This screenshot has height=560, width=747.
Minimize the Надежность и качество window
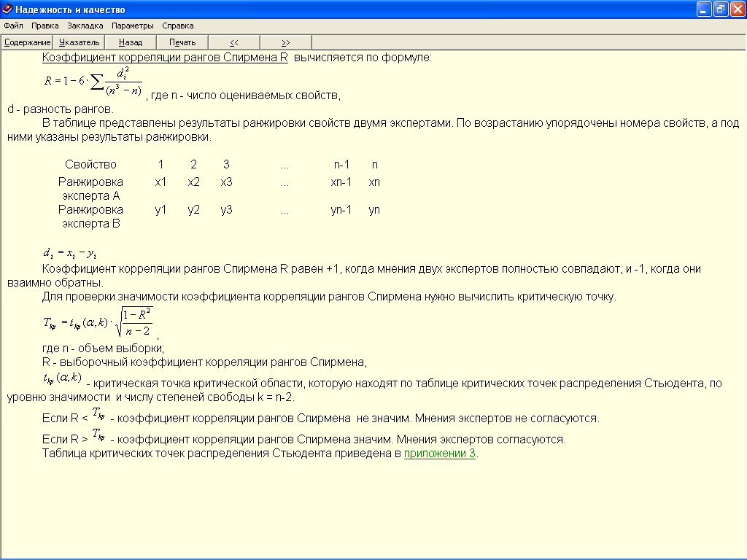pyautogui.click(x=704, y=9)
